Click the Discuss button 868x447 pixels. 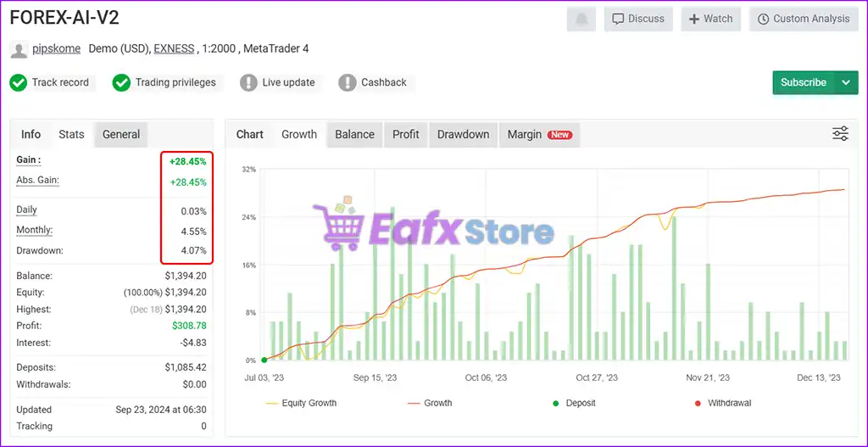[x=638, y=20]
